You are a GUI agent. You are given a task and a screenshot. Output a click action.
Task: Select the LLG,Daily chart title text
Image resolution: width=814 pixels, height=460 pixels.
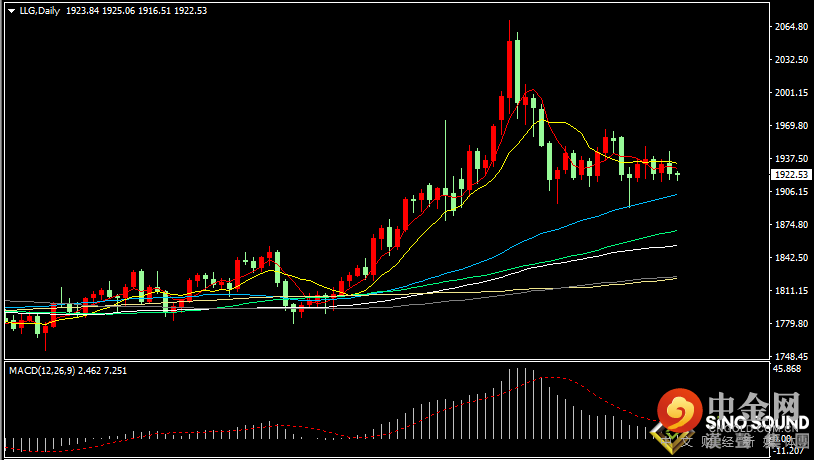(40, 10)
